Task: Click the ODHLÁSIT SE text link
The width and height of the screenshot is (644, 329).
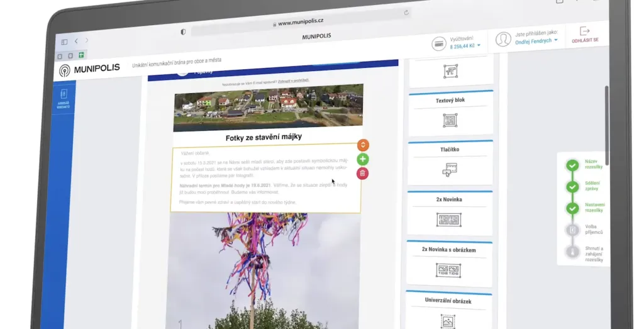Action: coord(586,40)
